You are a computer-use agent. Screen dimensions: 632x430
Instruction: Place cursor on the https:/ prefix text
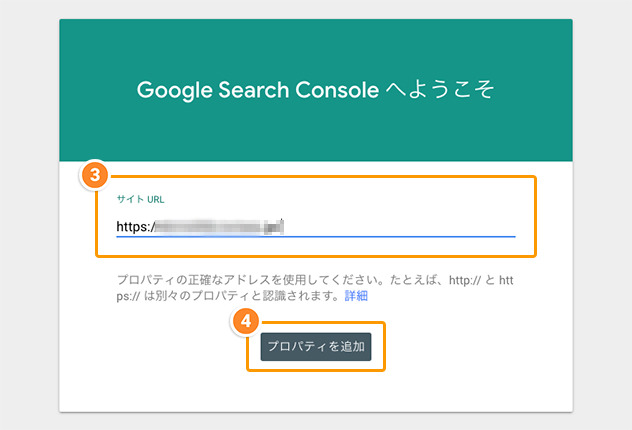[135, 227]
